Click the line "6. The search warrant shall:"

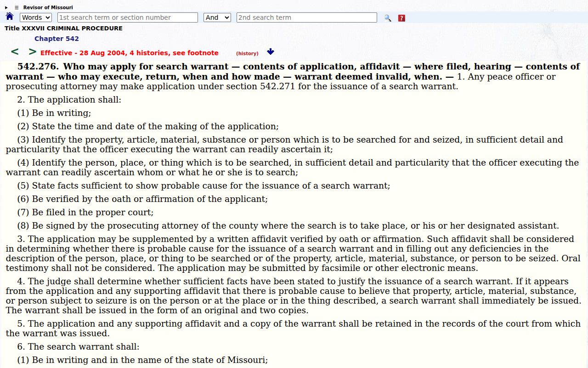click(78, 347)
